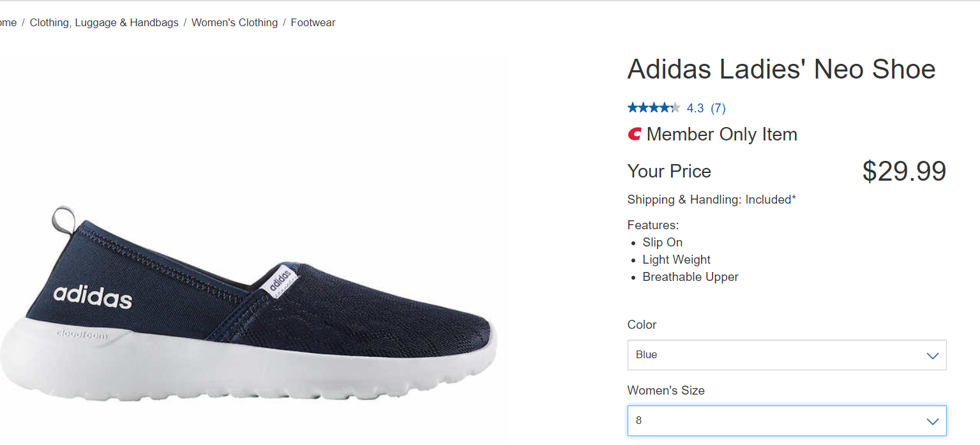Click the cloudfoam imprint on the sole

click(82, 334)
